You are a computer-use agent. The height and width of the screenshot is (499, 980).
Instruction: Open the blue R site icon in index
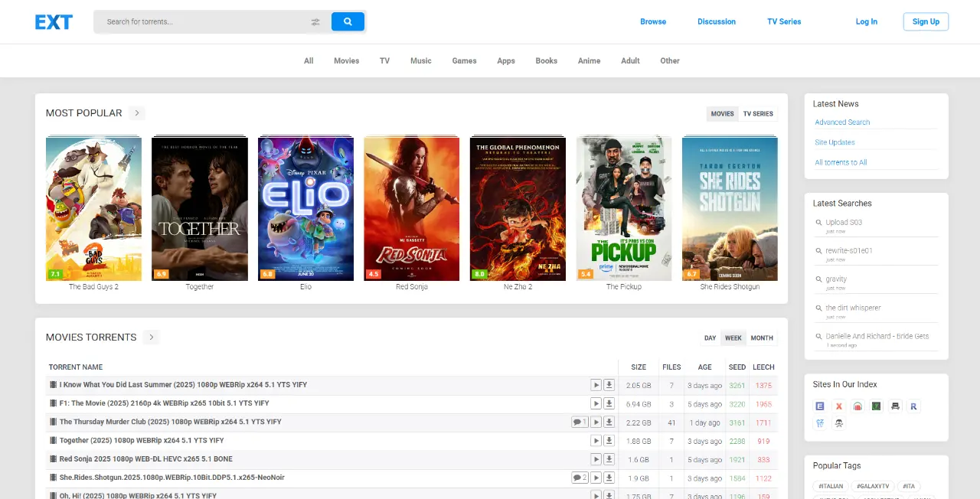click(x=913, y=406)
